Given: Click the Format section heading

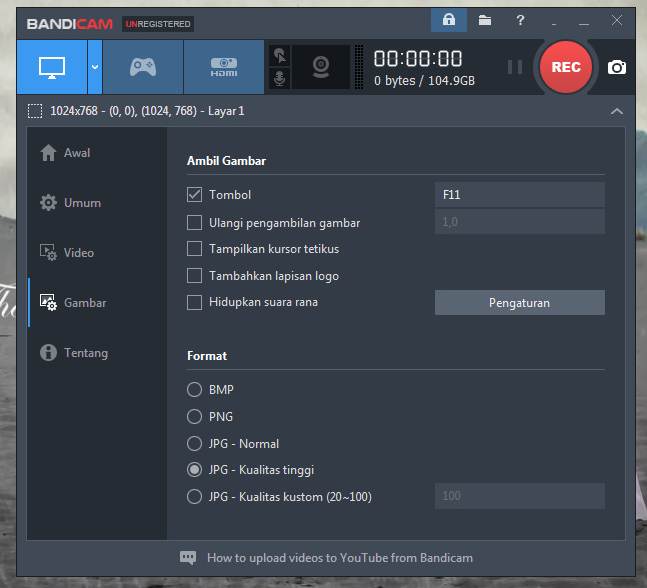Looking at the screenshot, I should tap(207, 356).
